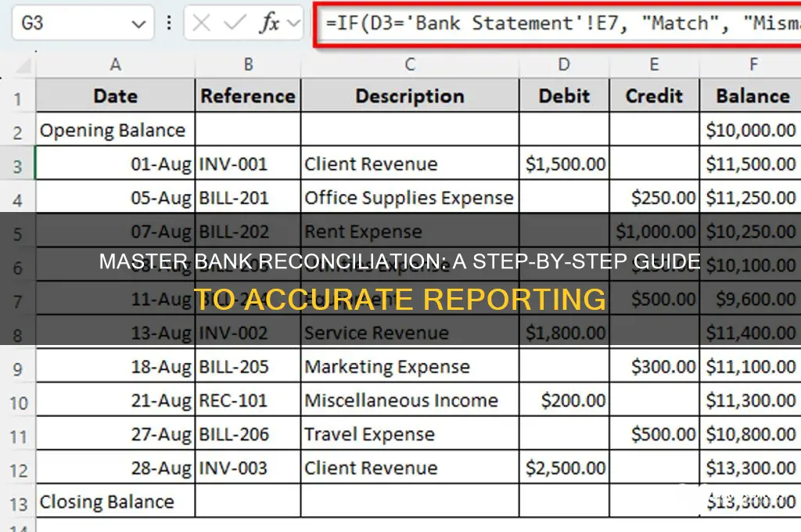This screenshot has width=801, height=532.
Task: Select column C header
Action: (410, 64)
